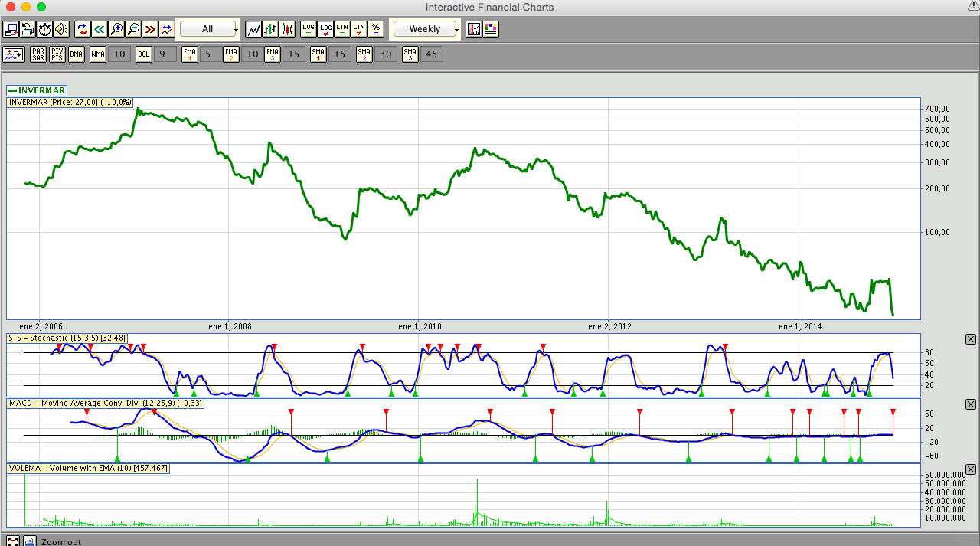Close the MACD indicator panel

971,404
